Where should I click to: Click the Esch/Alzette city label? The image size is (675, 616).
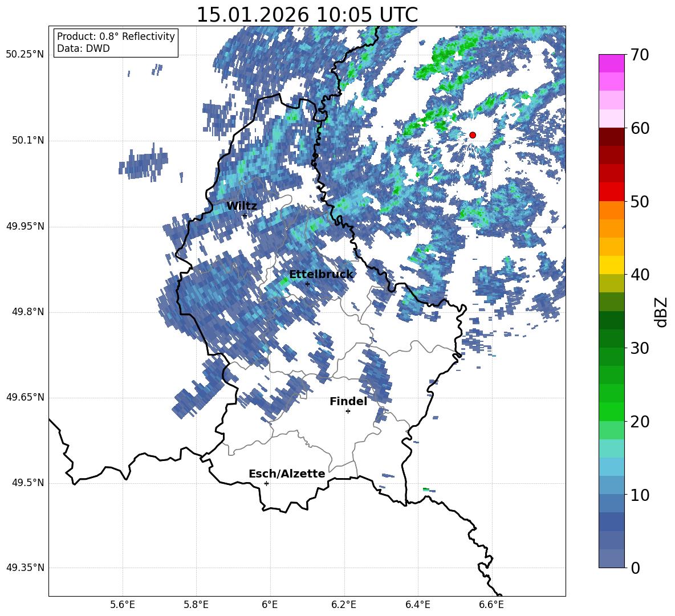(287, 474)
